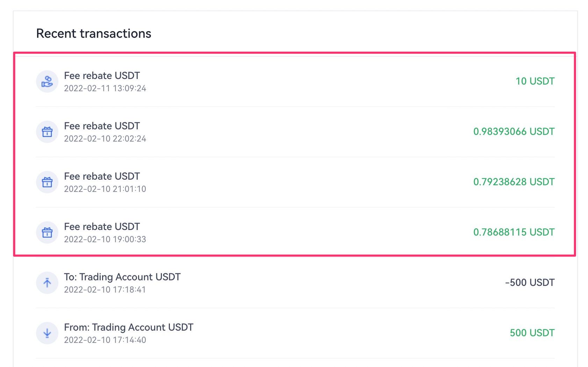The image size is (588, 367).
Task: Click the Recent transactions heading
Action: [x=94, y=34]
